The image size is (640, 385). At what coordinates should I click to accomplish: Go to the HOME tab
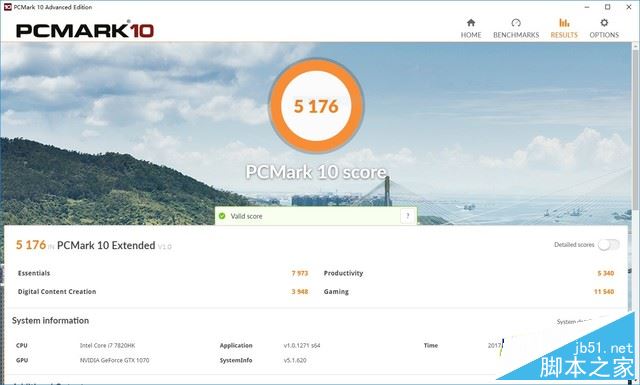click(471, 29)
